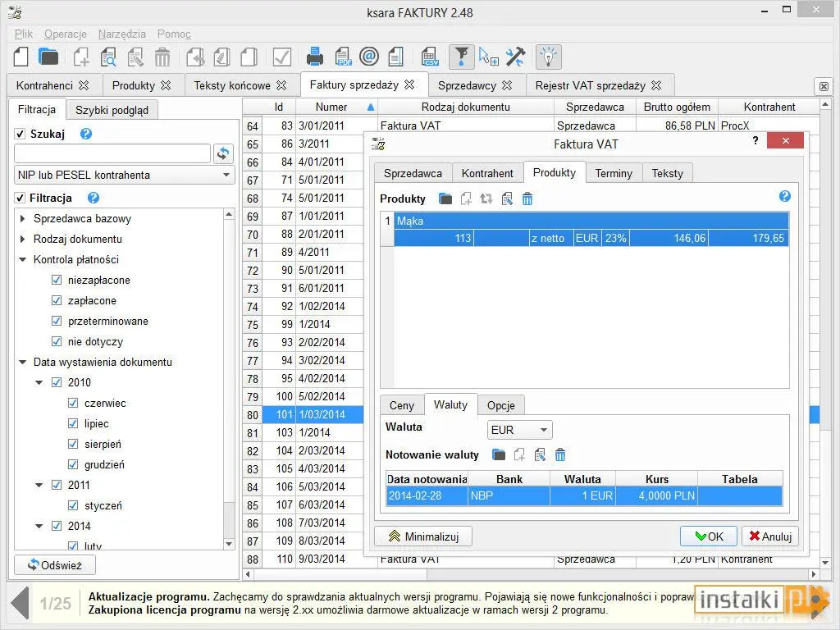The height and width of the screenshot is (630, 840).
Task: Click the Anuluj button
Action: coord(770,536)
